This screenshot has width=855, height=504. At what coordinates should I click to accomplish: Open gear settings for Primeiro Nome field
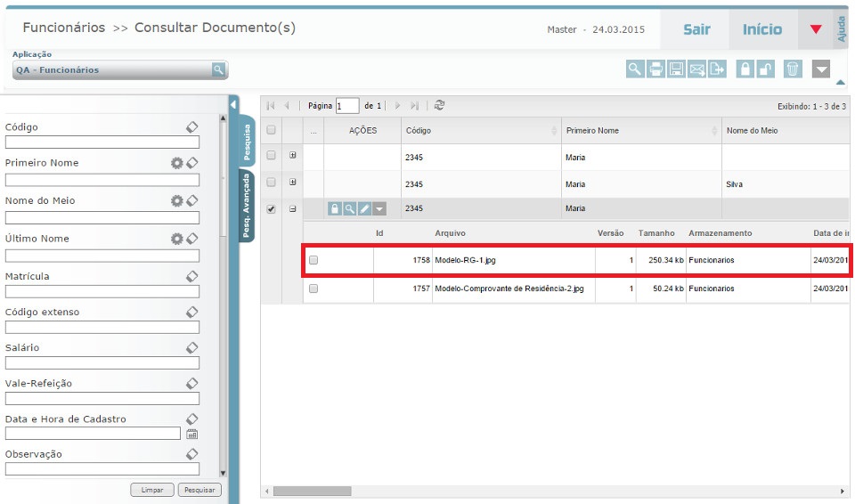176,163
